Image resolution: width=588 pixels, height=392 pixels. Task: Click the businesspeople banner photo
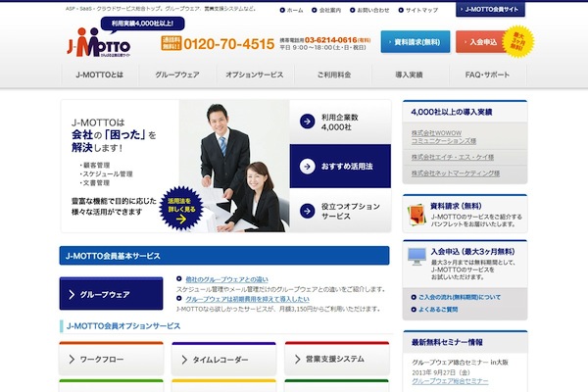[234, 167]
